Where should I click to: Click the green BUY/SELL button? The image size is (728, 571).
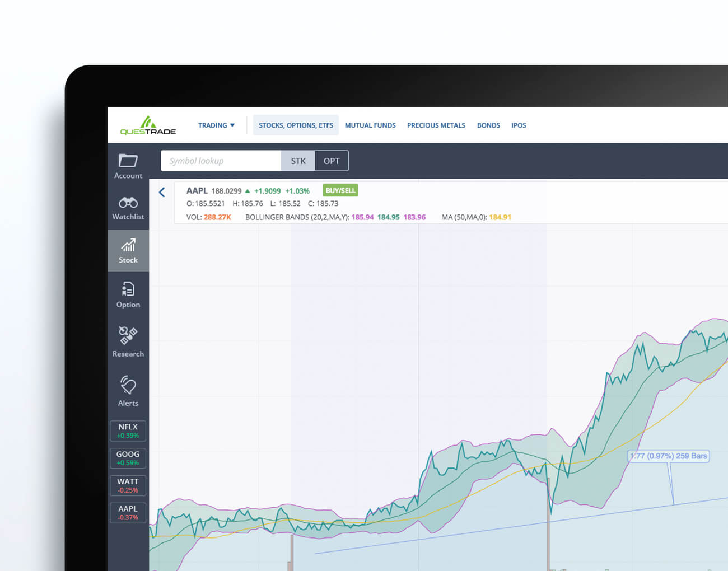tap(340, 190)
